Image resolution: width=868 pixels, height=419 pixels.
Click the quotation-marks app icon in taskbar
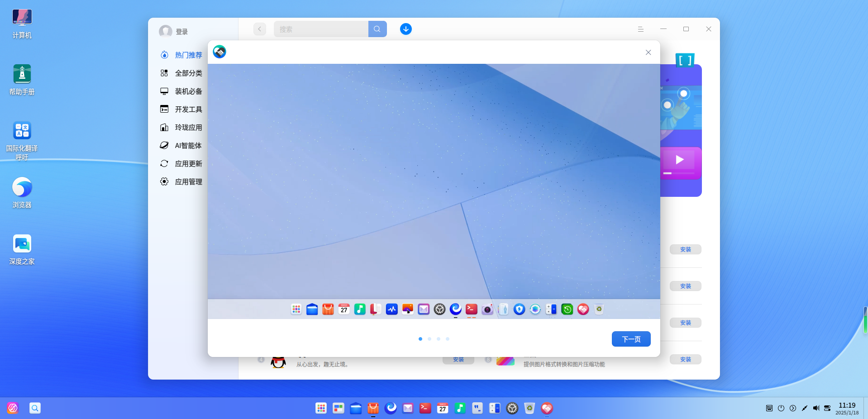pos(477,408)
